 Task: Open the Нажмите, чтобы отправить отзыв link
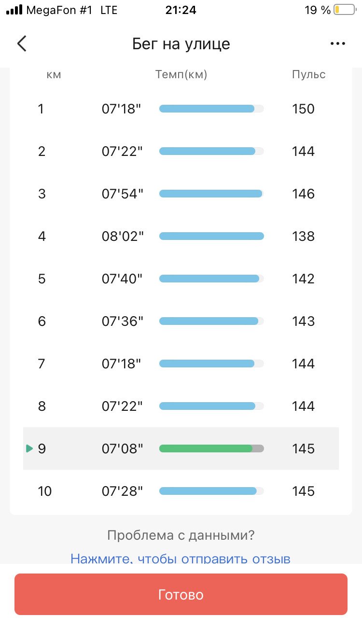[x=181, y=559]
